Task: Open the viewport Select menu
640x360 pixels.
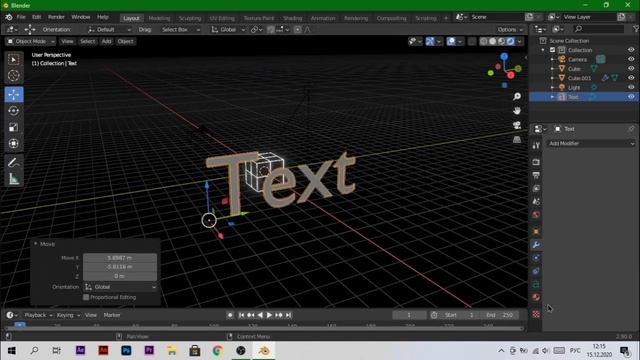Action: tap(87, 41)
